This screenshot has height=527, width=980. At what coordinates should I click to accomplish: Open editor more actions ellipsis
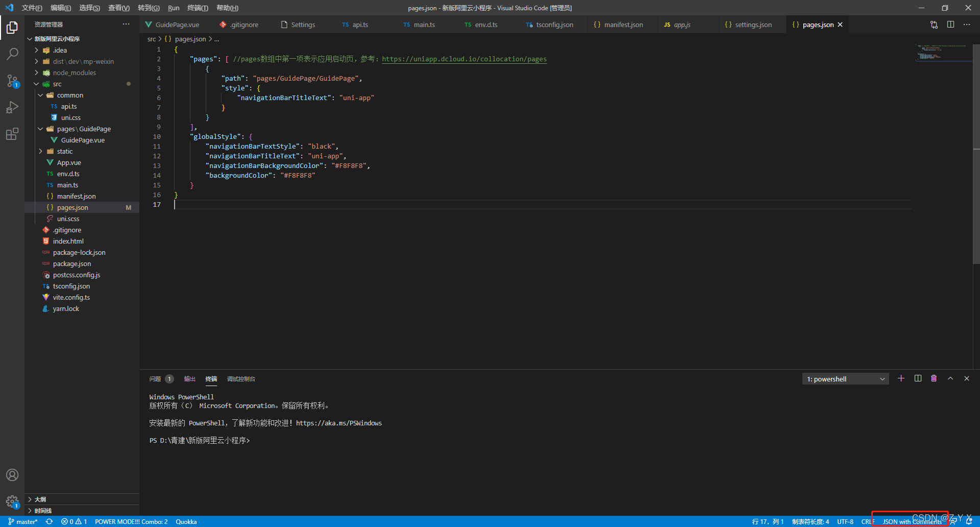pyautogui.click(x=967, y=25)
